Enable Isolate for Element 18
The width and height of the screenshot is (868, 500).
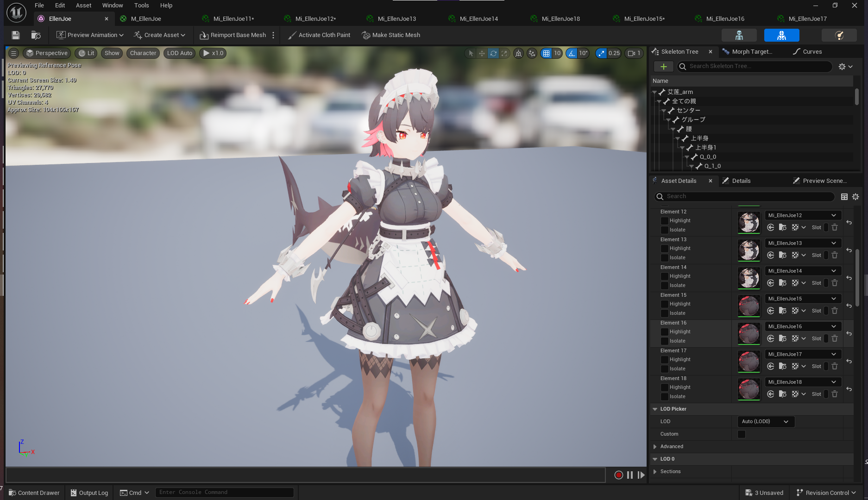click(665, 397)
